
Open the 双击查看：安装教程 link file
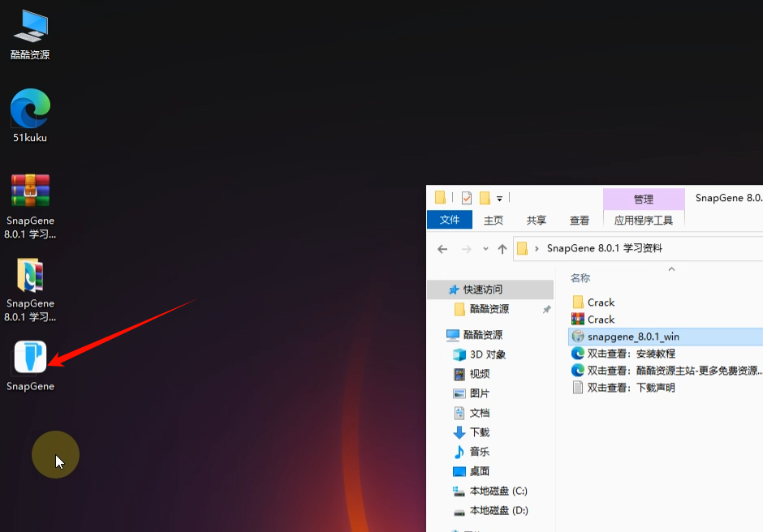631,354
